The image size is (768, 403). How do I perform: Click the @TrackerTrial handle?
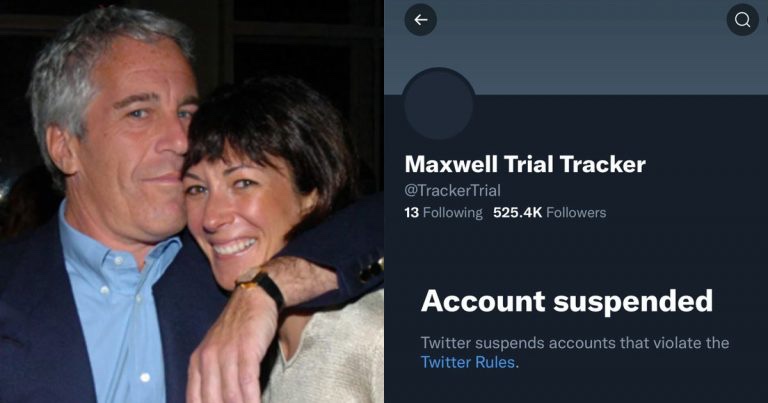point(450,190)
